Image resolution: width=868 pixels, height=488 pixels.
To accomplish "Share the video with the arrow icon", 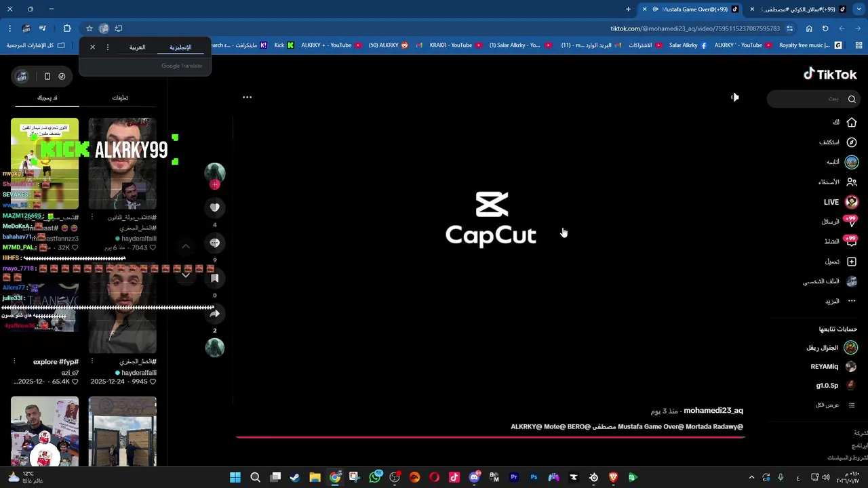I will 215,313.
